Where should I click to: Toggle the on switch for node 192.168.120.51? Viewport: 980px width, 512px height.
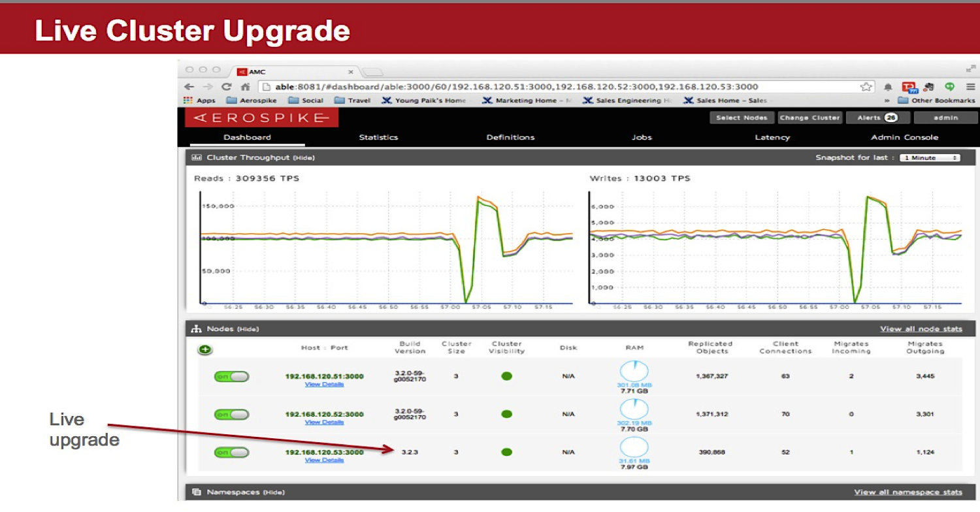(x=231, y=377)
